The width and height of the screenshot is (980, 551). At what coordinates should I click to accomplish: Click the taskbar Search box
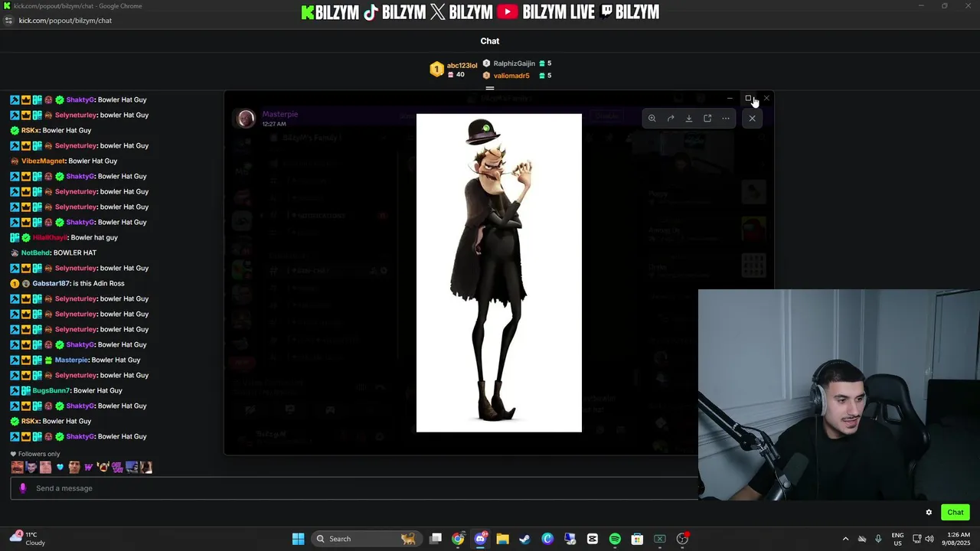pos(366,539)
